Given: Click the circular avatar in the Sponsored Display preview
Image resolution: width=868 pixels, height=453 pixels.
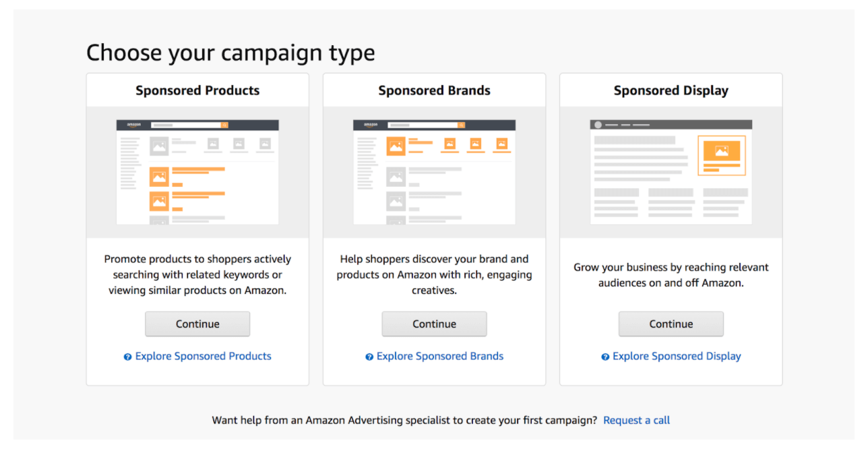Looking at the screenshot, I should tap(598, 123).
